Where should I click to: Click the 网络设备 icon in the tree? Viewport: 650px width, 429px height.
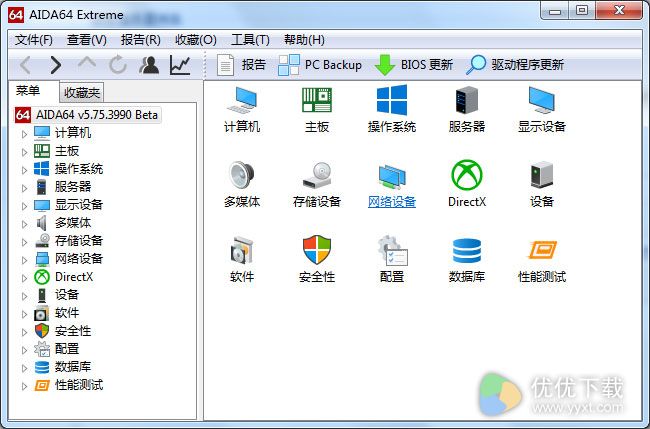point(42,259)
